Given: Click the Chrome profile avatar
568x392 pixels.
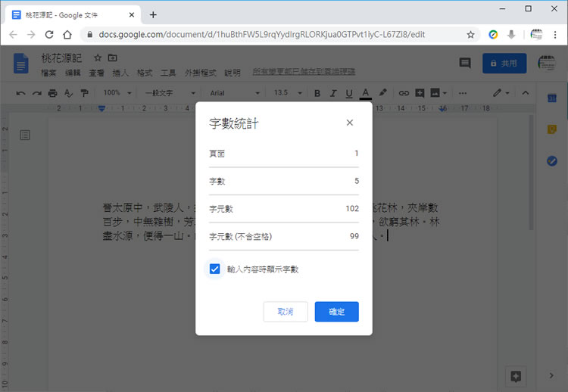Looking at the screenshot, I should click(x=536, y=35).
